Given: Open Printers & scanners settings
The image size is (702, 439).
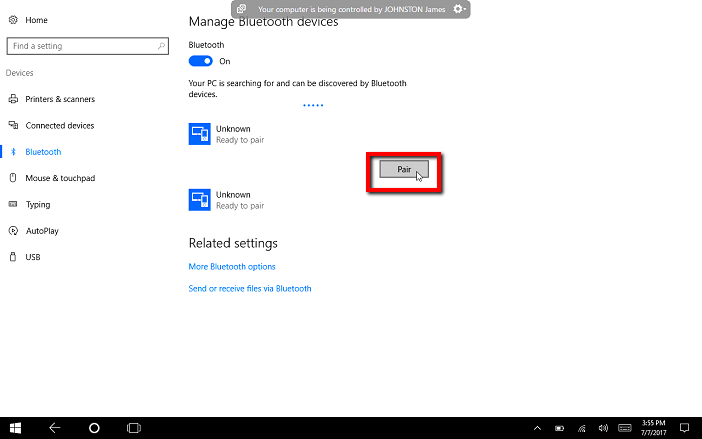Looking at the screenshot, I should click(59, 99).
